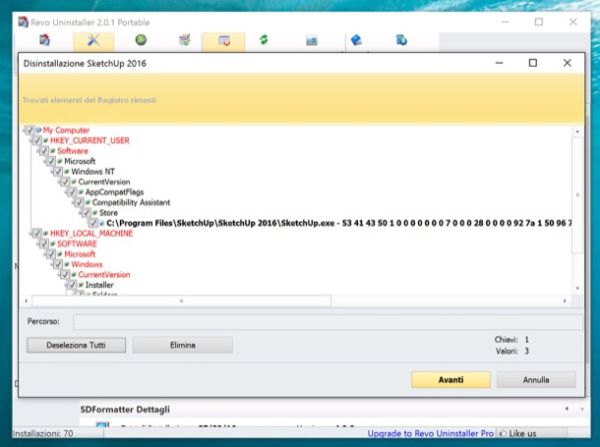Click the Revo Uninstaller title bar app icon
The image size is (600, 447).
[x=23, y=22]
